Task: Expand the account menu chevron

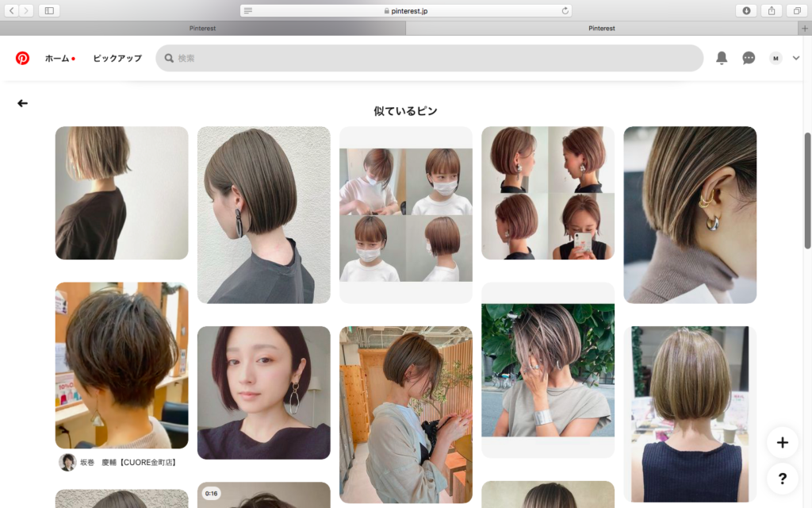Action: pos(796,58)
